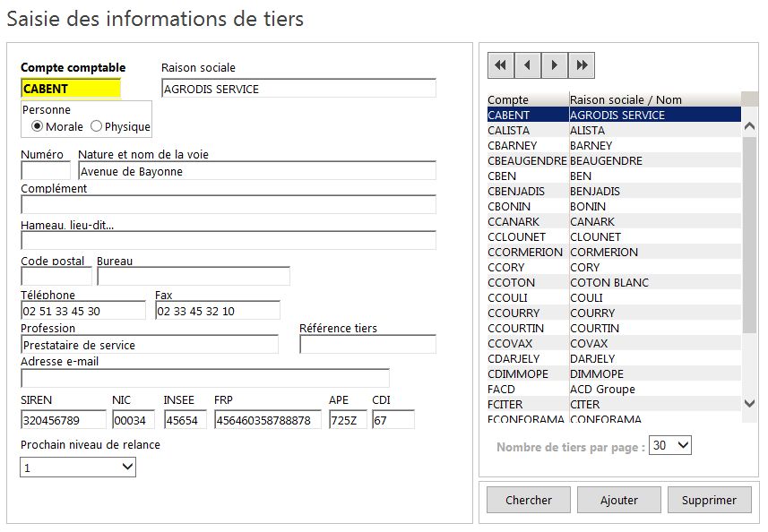Select the Morale person radio button
Viewport: 768px width, 532px height.
(38, 127)
